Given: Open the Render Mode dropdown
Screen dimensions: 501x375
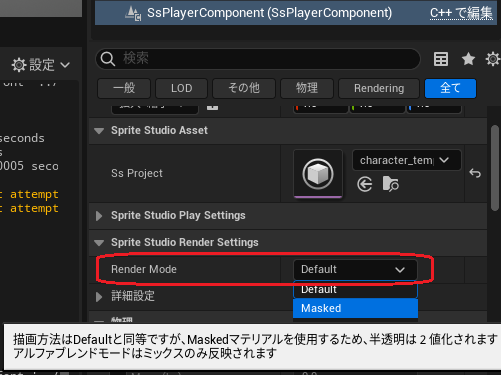Looking at the screenshot, I should [355, 269].
